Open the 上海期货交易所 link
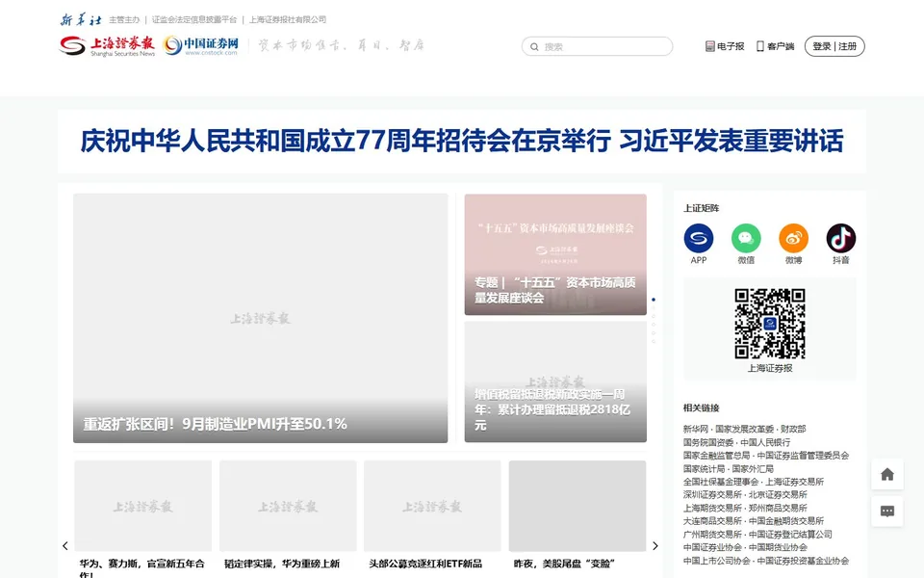Screen dimensions: 924x578 712,508
